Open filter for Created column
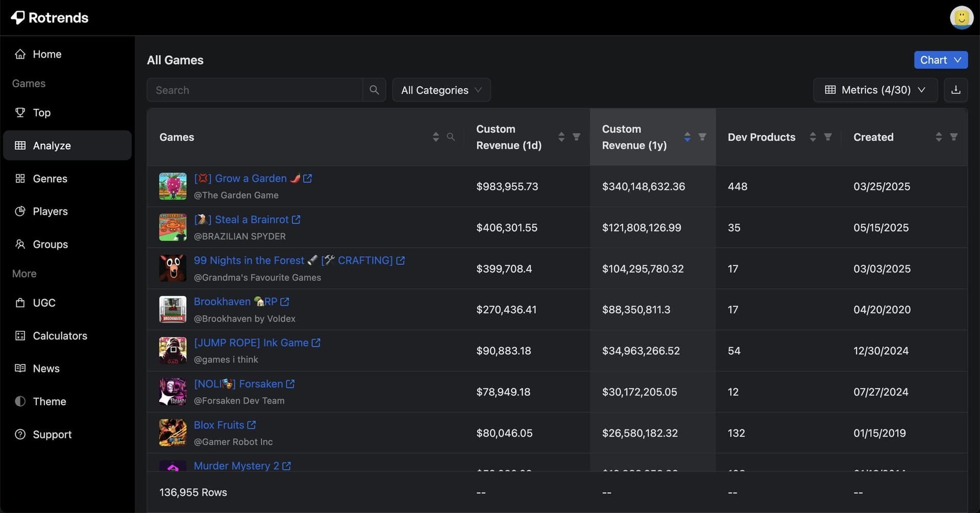This screenshot has height=513, width=980. (953, 137)
